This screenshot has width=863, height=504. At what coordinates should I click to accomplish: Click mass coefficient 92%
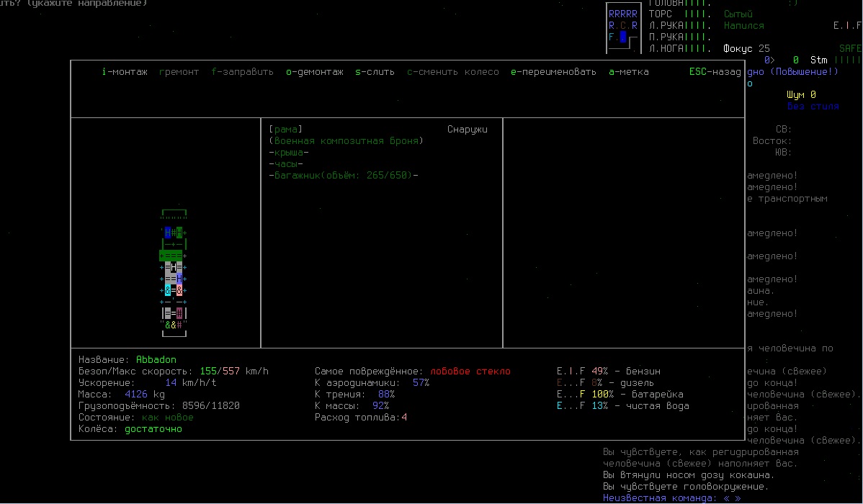click(x=380, y=406)
